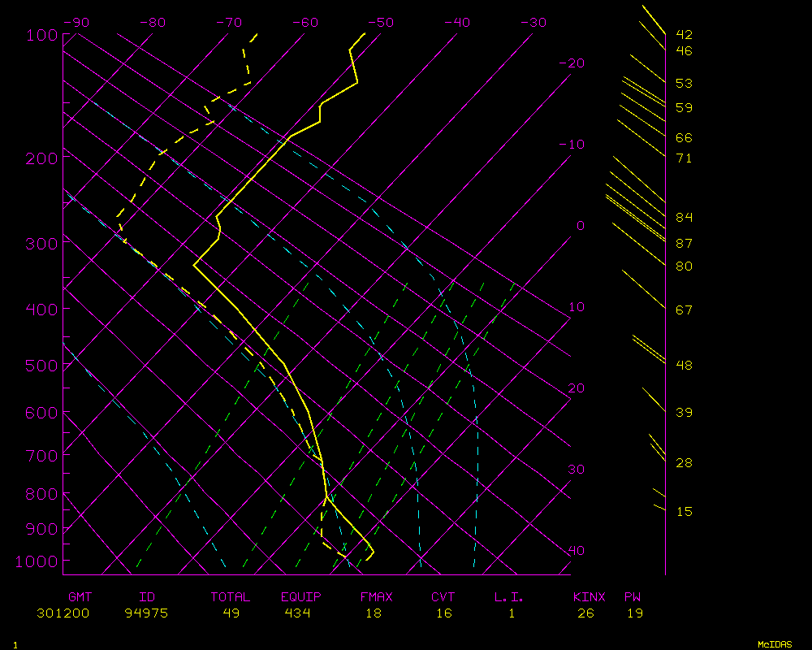Click the GMT label in the bottom row
This screenshot has height=650, width=812.
tap(80, 597)
